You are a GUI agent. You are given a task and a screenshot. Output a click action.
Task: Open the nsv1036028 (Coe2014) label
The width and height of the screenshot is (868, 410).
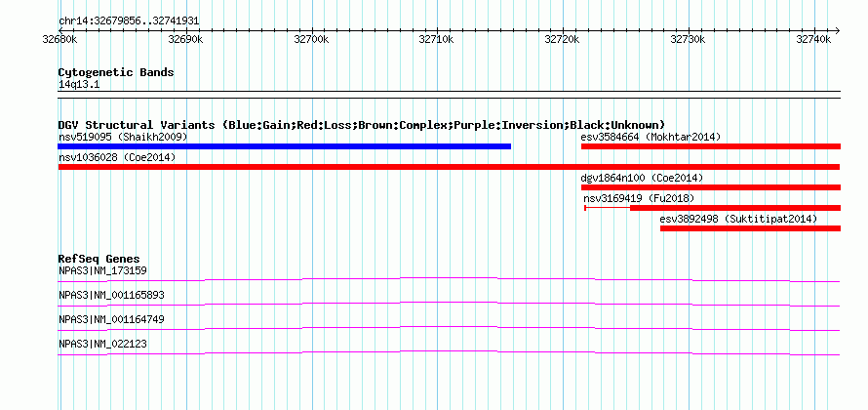coord(117,157)
